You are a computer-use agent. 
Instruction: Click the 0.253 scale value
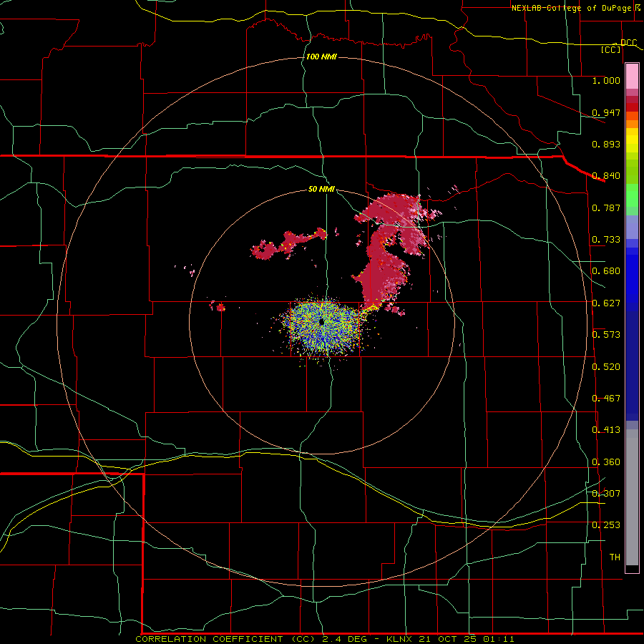click(606, 525)
